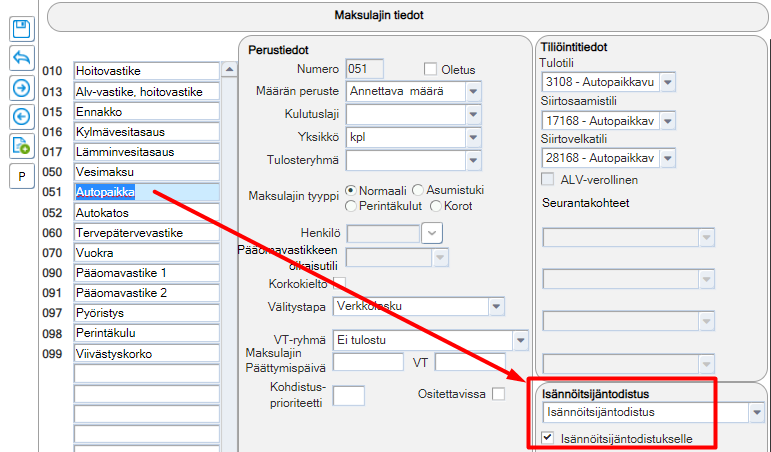Select Hoitovastike list entry

(147, 71)
